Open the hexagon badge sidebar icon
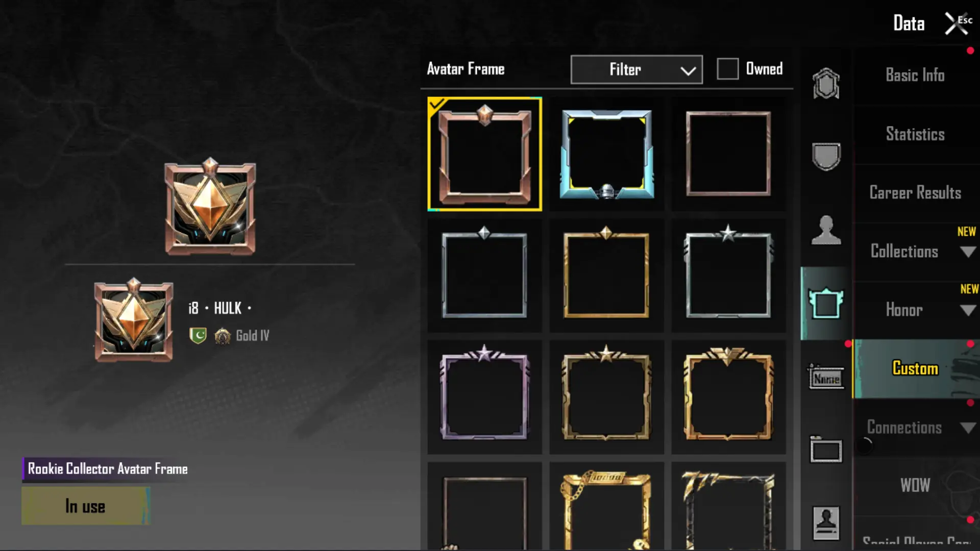This screenshot has height=551, width=980. pyautogui.click(x=826, y=83)
